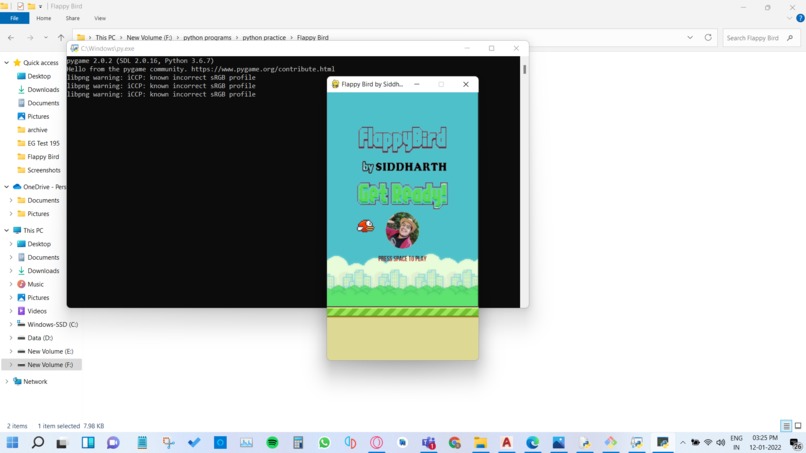806x453 pixels.
Task: Open the Share ribbon tab
Action: 72,18
